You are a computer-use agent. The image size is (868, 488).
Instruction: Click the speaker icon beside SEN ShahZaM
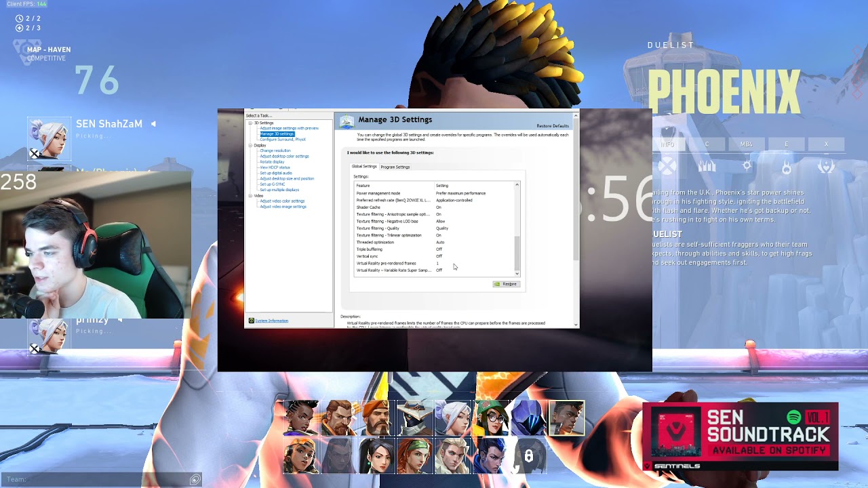click(x=153, y=124)
